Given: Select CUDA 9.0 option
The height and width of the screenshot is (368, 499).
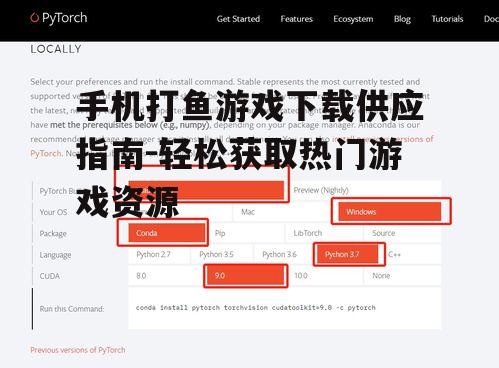Looking at the screenshot, I should (x=245, y=276).
